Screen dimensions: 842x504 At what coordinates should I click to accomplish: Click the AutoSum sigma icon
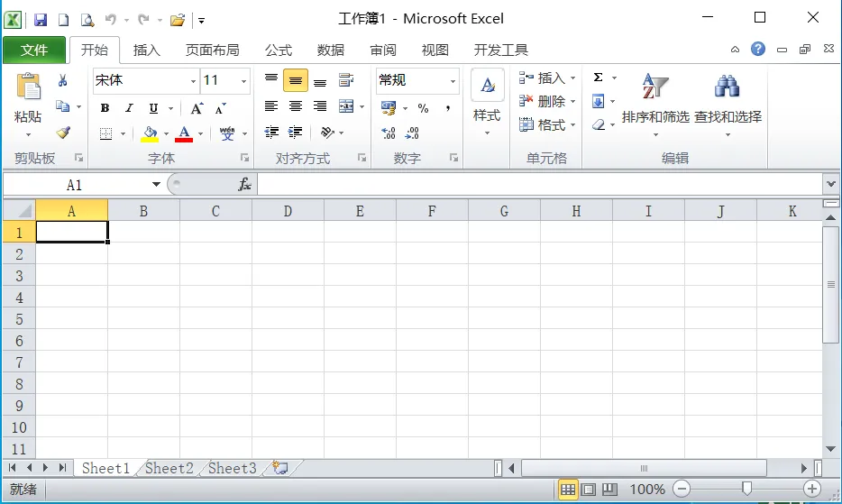(x=599, y=78)
